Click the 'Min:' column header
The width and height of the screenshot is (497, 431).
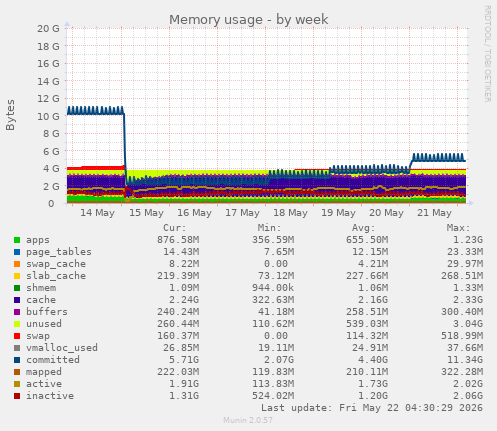269,228
